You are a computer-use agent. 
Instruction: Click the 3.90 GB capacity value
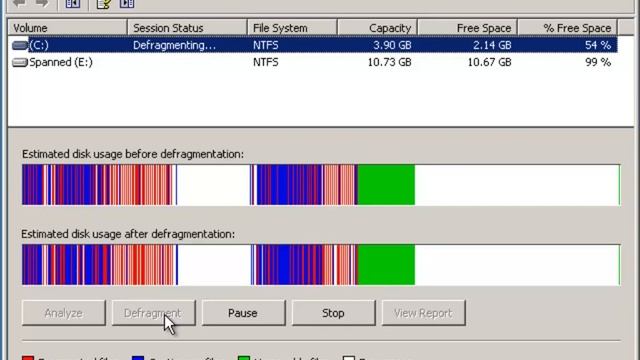pos(392,45)
